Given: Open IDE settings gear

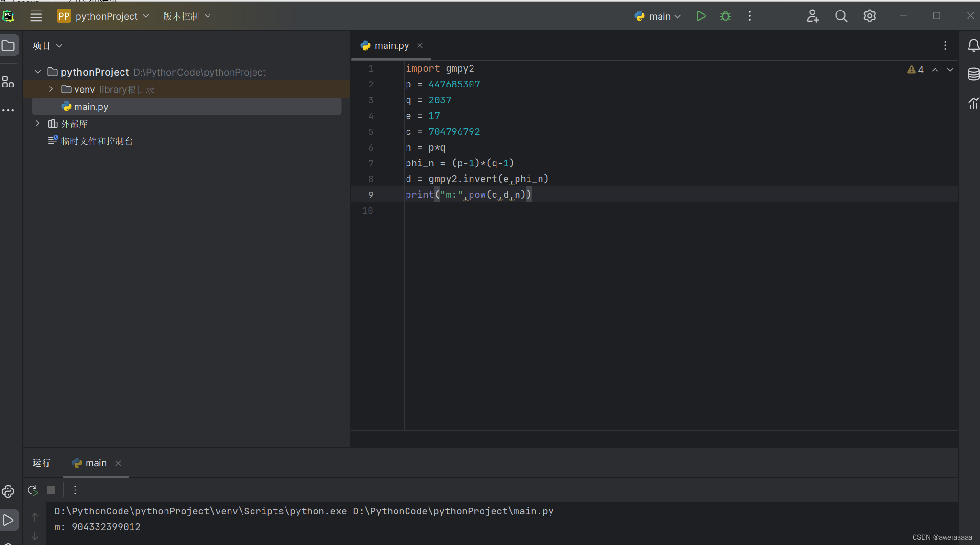Looking at the screenshot, I should (870, 16).
